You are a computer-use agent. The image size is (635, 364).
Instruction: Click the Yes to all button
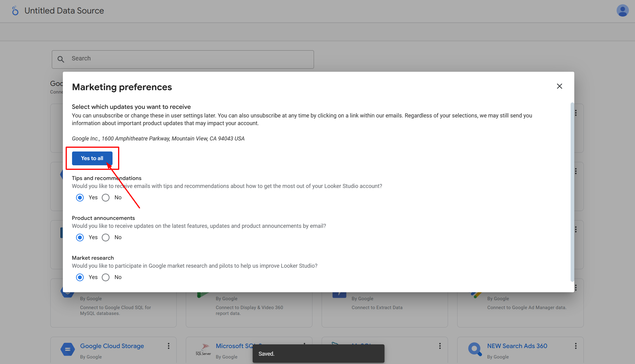click(x=92, y=158)
